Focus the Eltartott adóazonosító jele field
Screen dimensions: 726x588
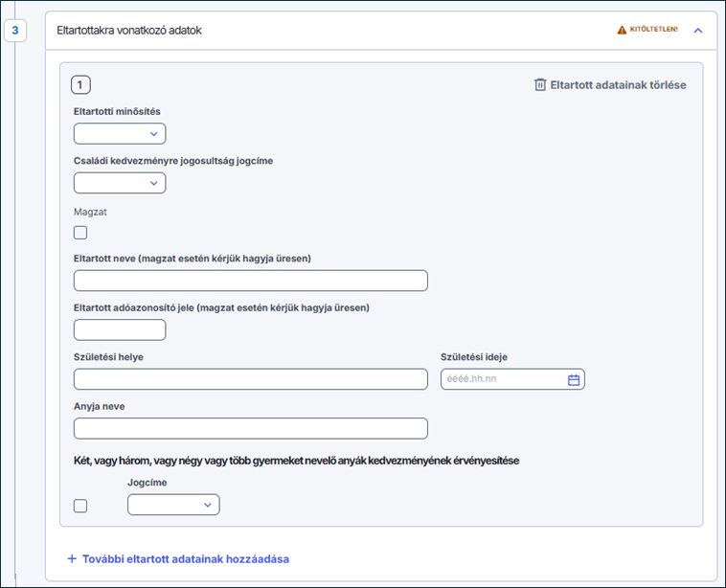[x=120, y=329]
